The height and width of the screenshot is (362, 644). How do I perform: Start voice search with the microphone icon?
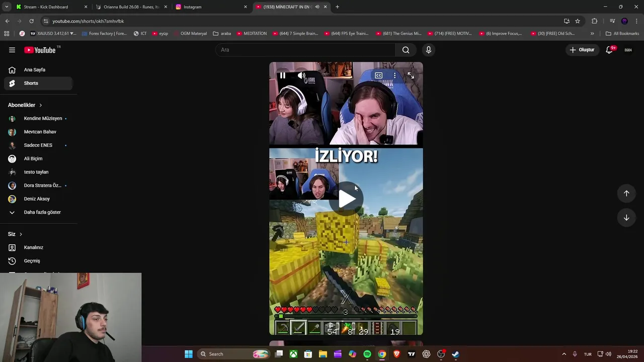(429, 50)
